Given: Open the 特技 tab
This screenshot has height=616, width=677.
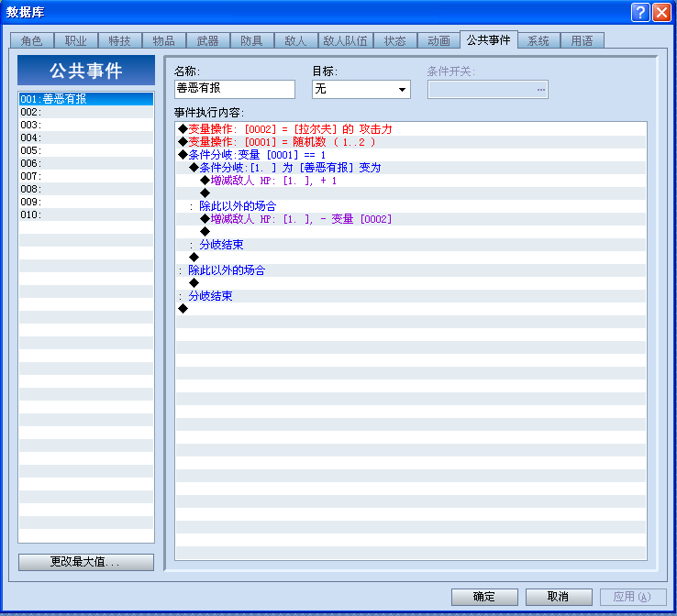Looking at the screenshot, I should (119, 40).
